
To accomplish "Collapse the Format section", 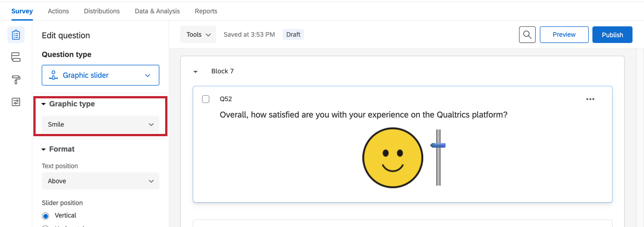I will [44, 149].
